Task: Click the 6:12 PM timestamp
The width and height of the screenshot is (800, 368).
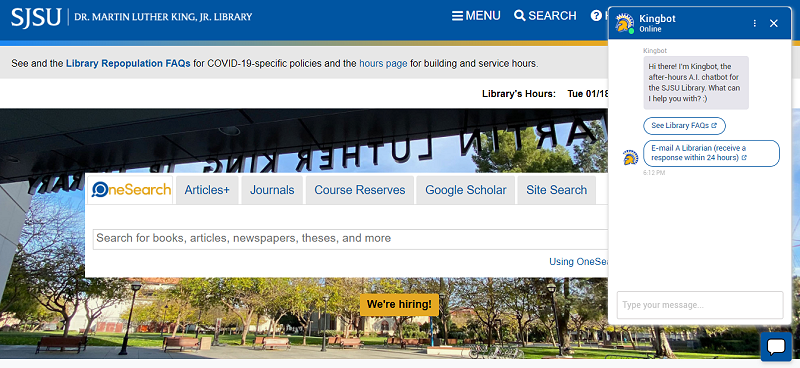Action: click(654, 173)
